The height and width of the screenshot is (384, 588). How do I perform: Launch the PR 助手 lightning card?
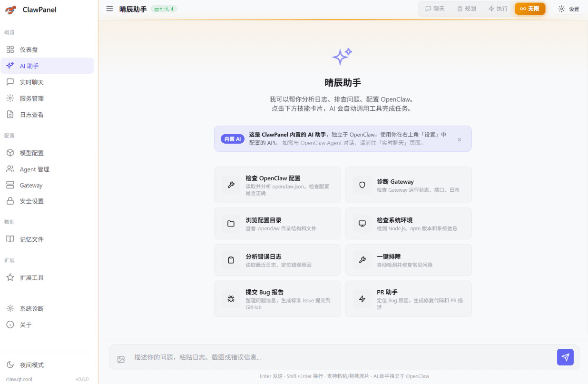coord(408,299)
